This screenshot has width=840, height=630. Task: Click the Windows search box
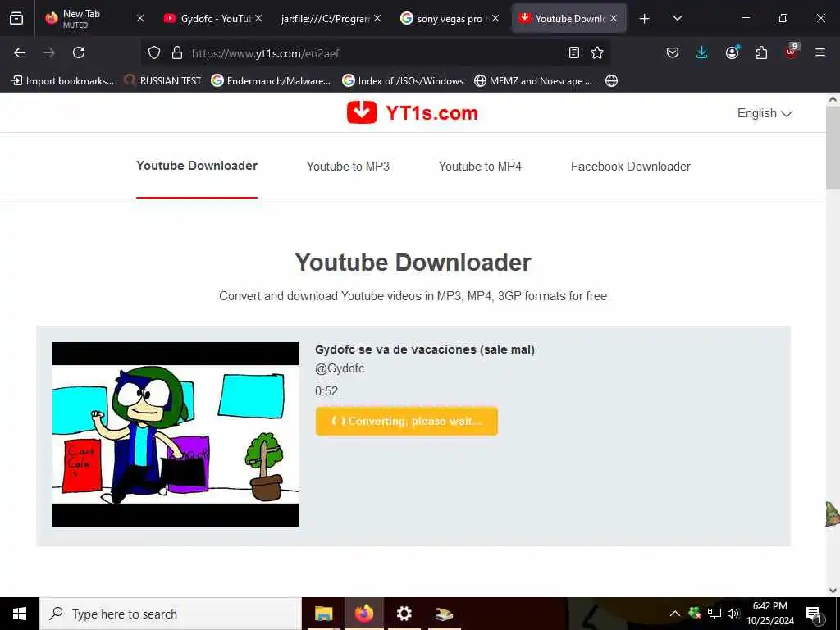171,614
